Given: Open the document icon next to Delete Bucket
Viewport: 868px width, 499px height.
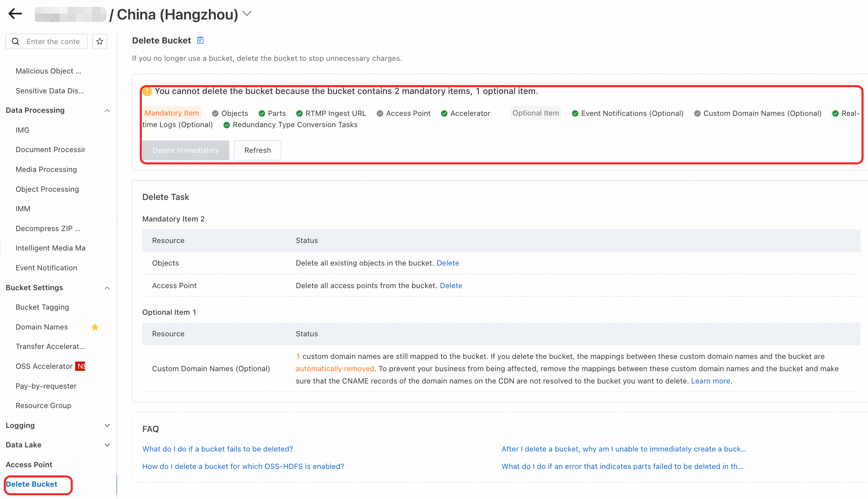Looking at the screenshot, I should [201, 40].
